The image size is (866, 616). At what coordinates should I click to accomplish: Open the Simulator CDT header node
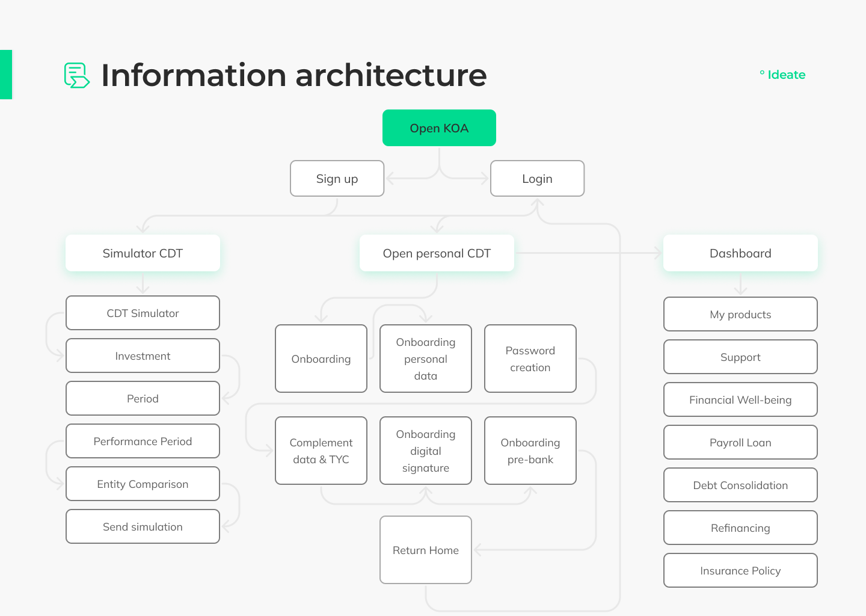143,253
